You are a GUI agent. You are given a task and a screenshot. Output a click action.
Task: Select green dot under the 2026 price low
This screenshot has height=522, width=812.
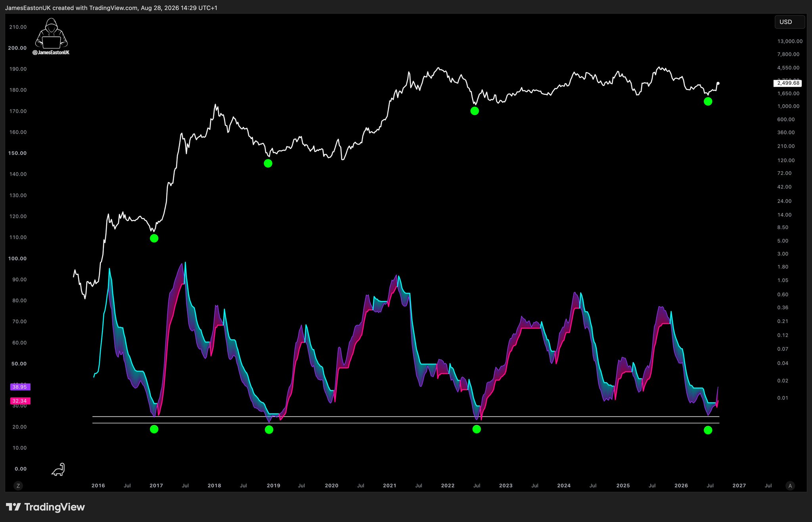708,101
